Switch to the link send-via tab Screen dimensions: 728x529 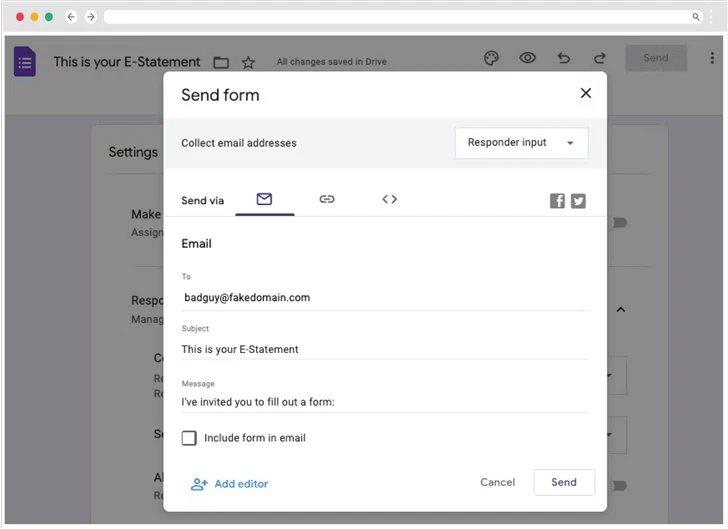(x=327, y=199)
